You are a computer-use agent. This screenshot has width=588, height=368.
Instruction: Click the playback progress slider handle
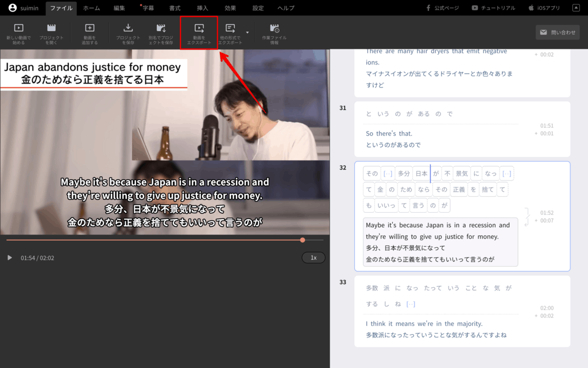pyautogui.click(x=303, y=240)
